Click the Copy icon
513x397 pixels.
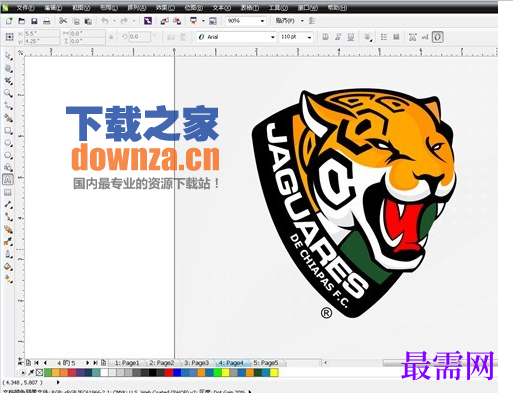coord(76,21)
